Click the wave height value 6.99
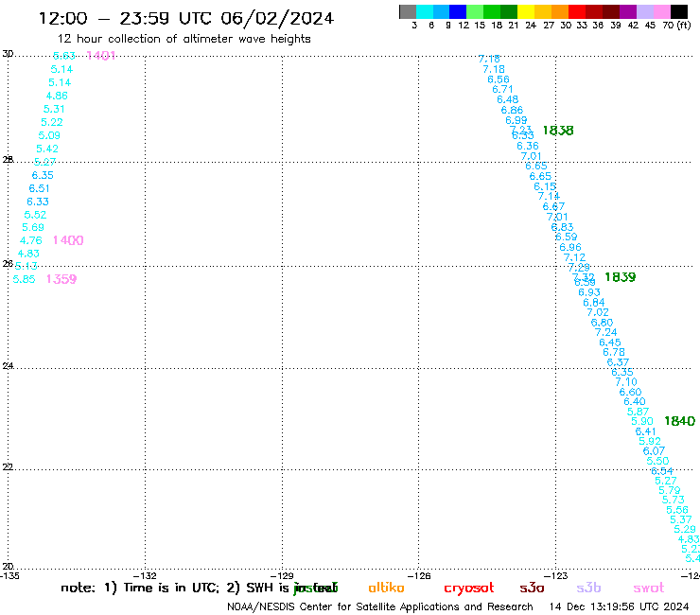The image size is (700, 615). pyautogui.click(x=516, y=120)
